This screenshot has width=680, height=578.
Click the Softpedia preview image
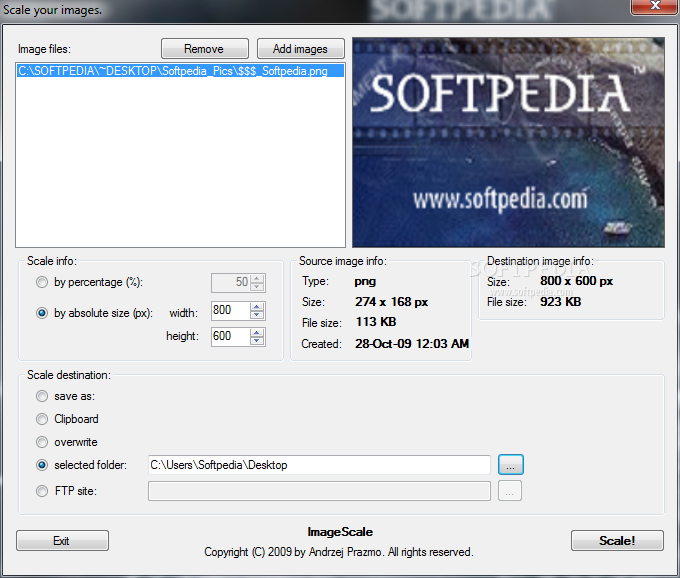coord(508,142)
